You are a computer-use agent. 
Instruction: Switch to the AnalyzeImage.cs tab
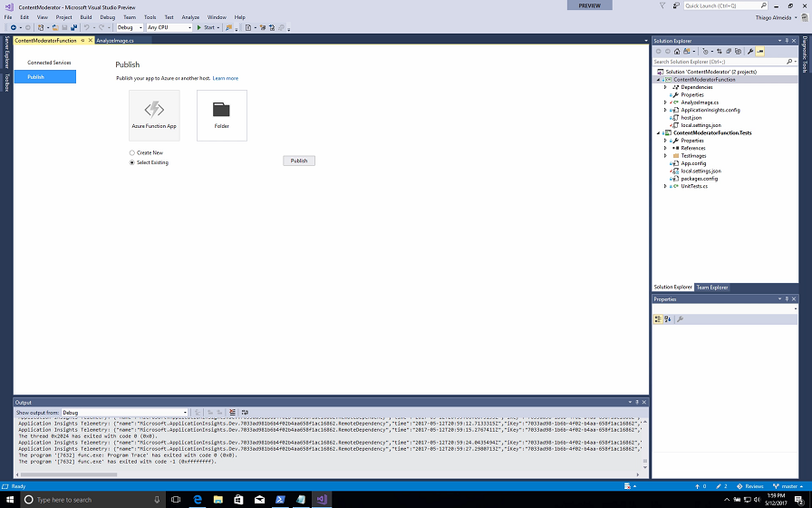[x=115, y=41]
